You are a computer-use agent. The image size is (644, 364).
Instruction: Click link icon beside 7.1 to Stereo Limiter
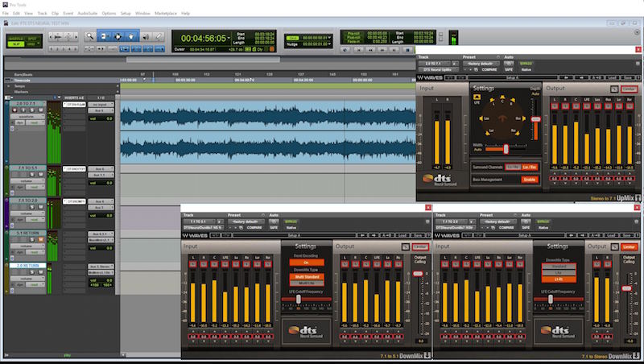(x=615, y=246)
